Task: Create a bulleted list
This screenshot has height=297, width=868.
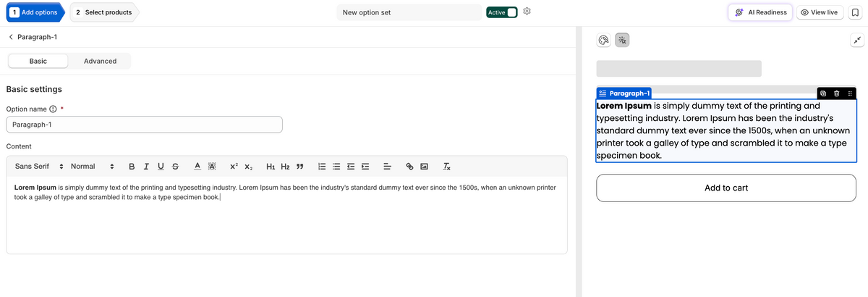Action: point(336,167)
